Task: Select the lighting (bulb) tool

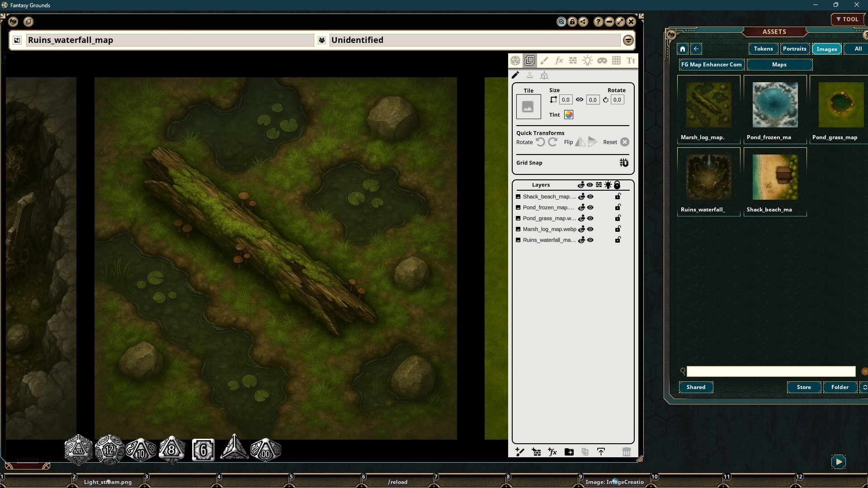Action: point(588,60)
